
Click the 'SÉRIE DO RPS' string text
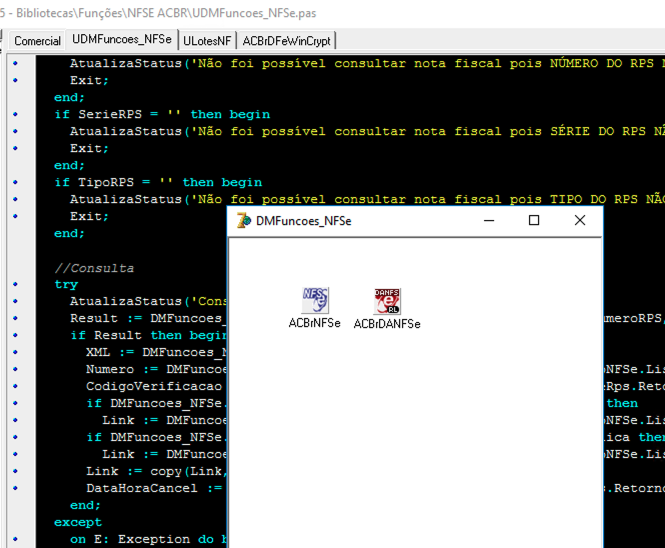tap(598, 131)
